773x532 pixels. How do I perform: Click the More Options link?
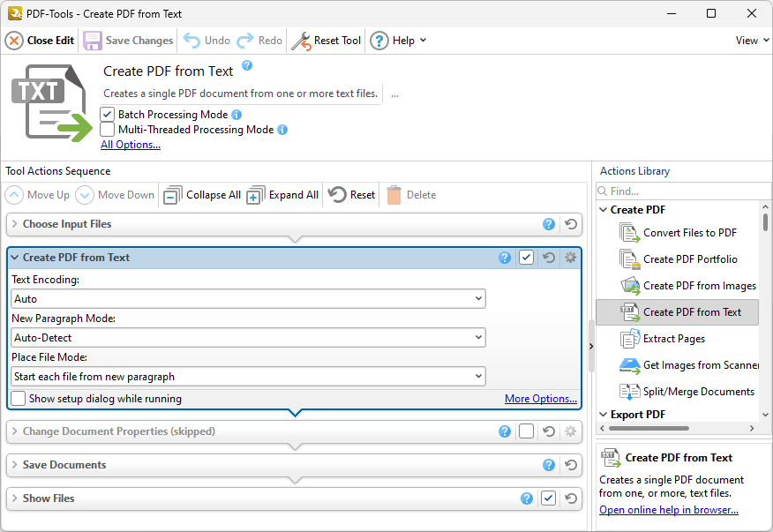[541, 399]
